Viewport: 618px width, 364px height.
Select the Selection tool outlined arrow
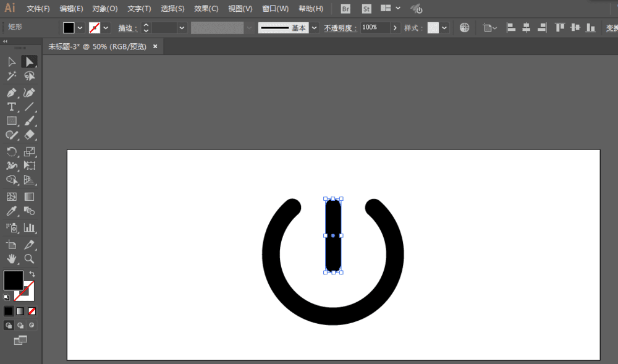11,61
